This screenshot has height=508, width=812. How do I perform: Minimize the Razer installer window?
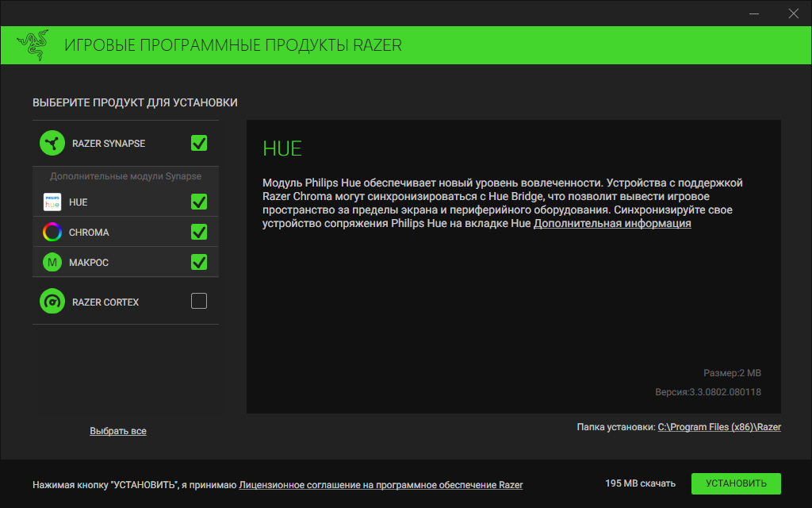click(x=754, y=13)
